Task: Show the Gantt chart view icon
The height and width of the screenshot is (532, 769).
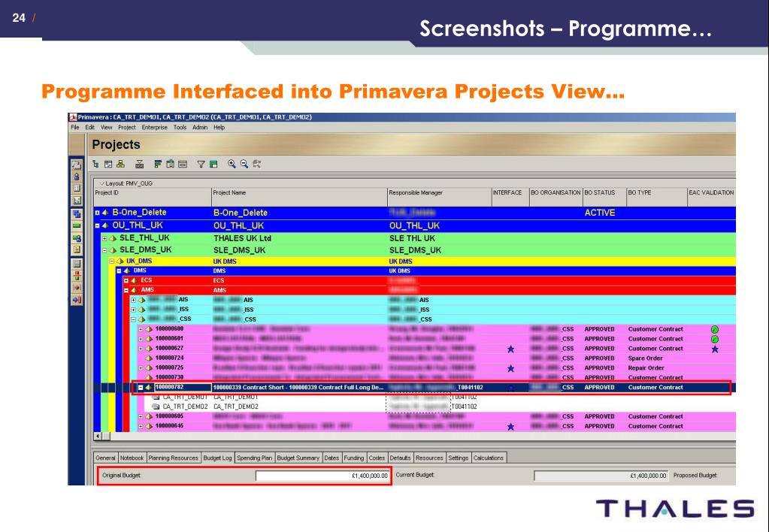Action: 158,165
